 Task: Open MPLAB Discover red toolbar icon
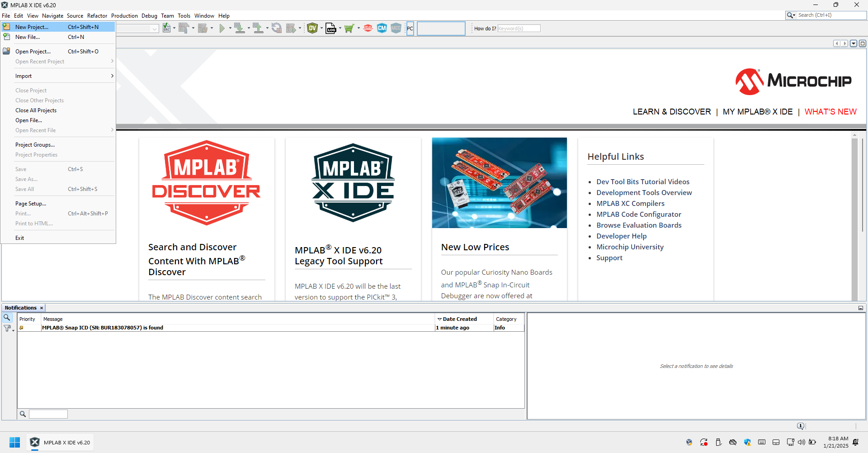(368, 28)
